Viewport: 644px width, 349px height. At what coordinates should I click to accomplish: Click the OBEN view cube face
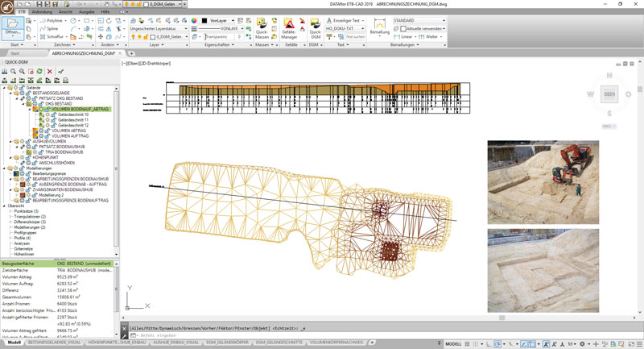pyautogui.click(x=609, y=94)
